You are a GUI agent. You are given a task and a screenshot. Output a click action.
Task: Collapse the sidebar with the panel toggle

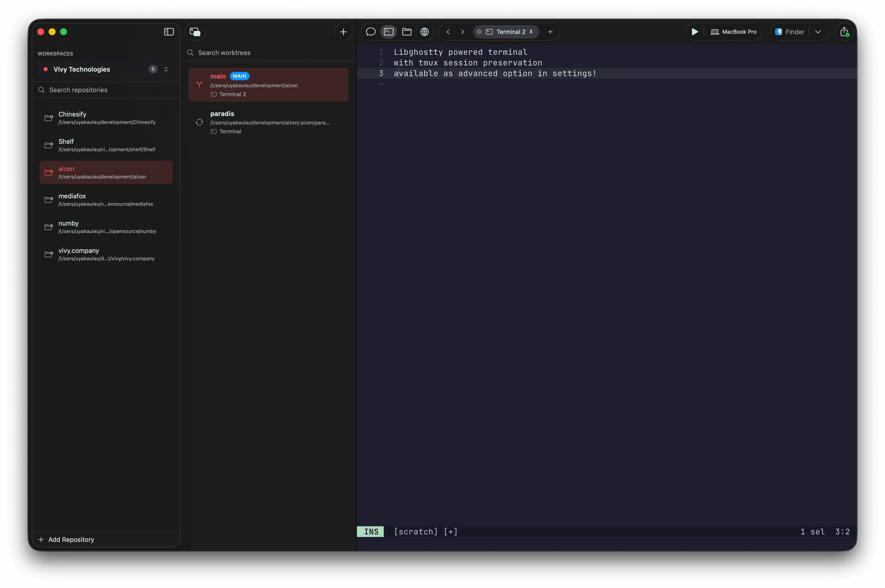click(x=168, y=31)
